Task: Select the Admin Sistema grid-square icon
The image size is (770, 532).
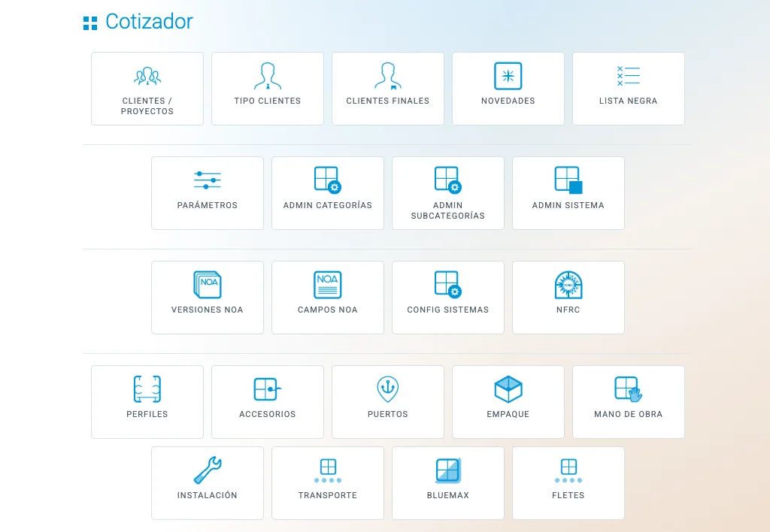Action: (568, 180)
